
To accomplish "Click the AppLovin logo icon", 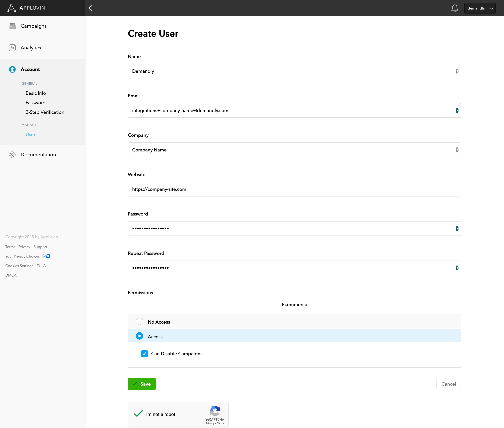I will (11, 8).
